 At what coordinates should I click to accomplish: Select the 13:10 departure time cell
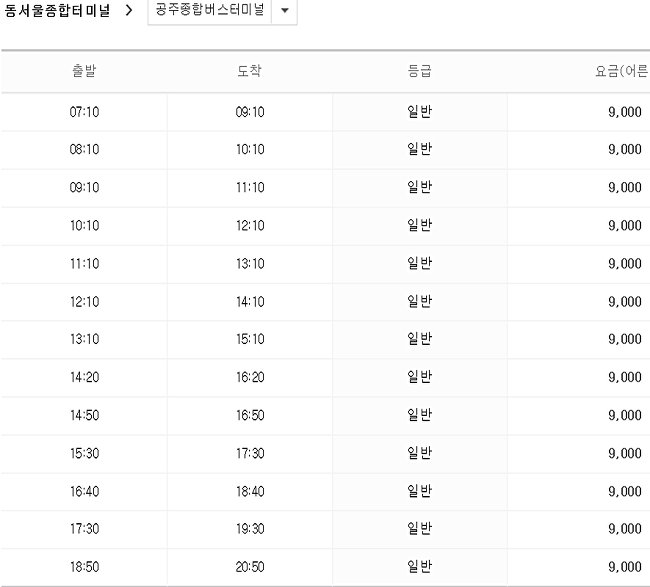pyautogui.click(x=84, y=339)
